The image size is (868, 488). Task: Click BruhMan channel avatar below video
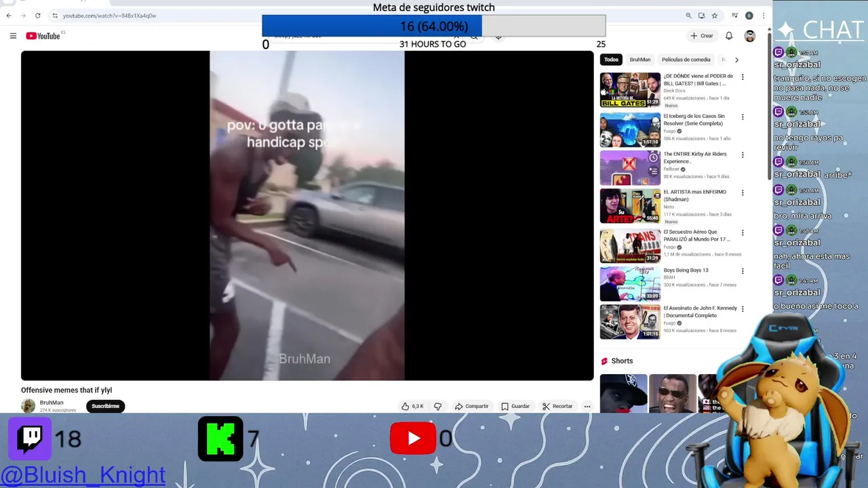pos(28,406)
